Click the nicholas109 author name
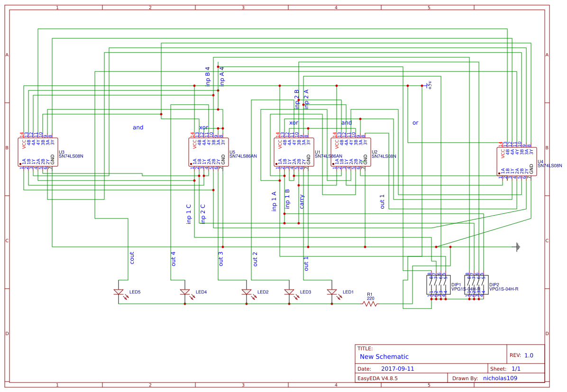567x392 pixels. point(500,378)
